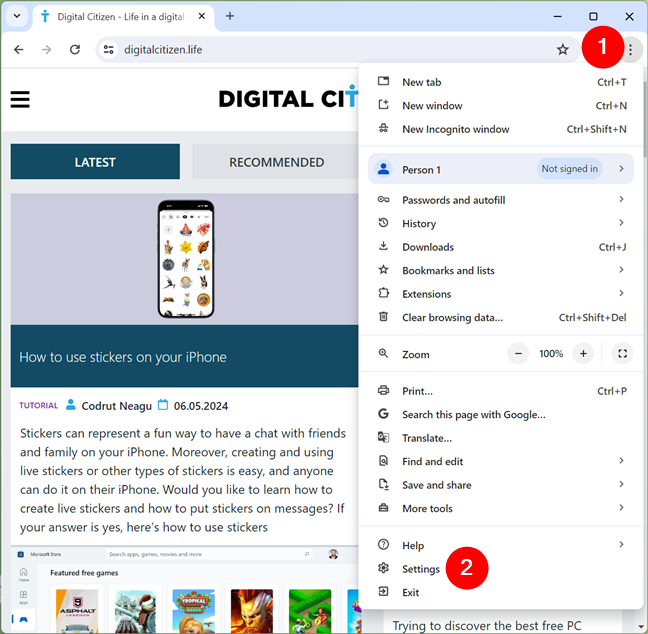Open 'How to use stickers on your iPhone' headline
Viewport: 648px width, 634px height.
123,357
